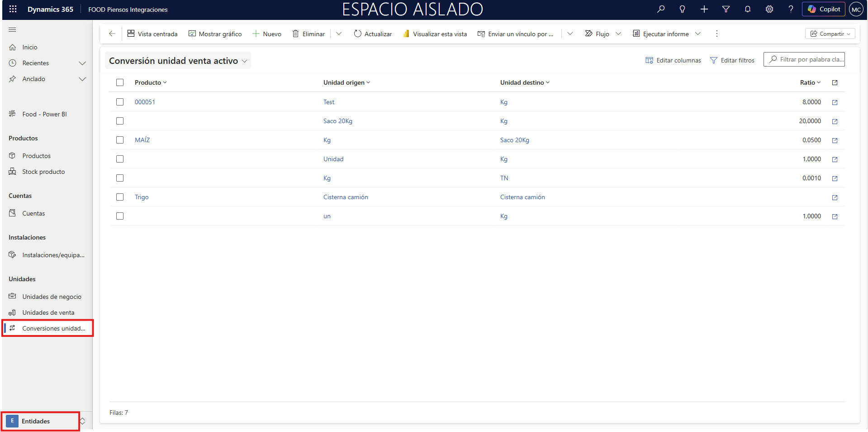Open the Conversión unidad venta activo view selector
Viewport: 868px width, 432px height.
pos(178,61)
